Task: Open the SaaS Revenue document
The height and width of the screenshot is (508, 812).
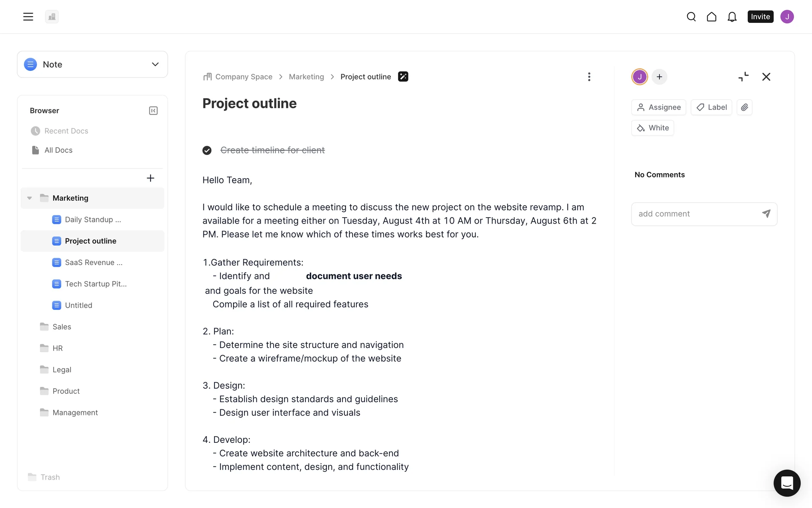Action: tap(93, 262)
